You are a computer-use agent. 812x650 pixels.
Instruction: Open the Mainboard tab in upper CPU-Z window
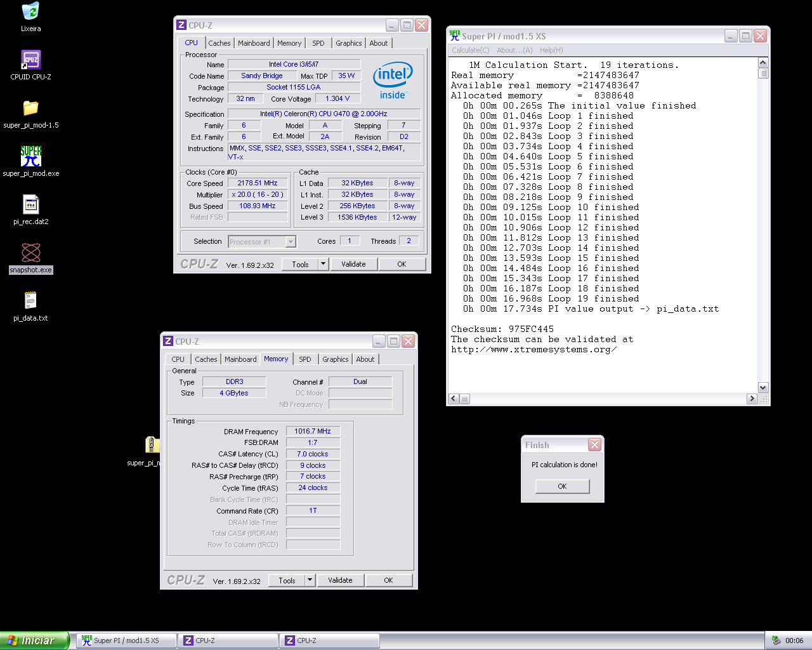[x=254, y=43]
